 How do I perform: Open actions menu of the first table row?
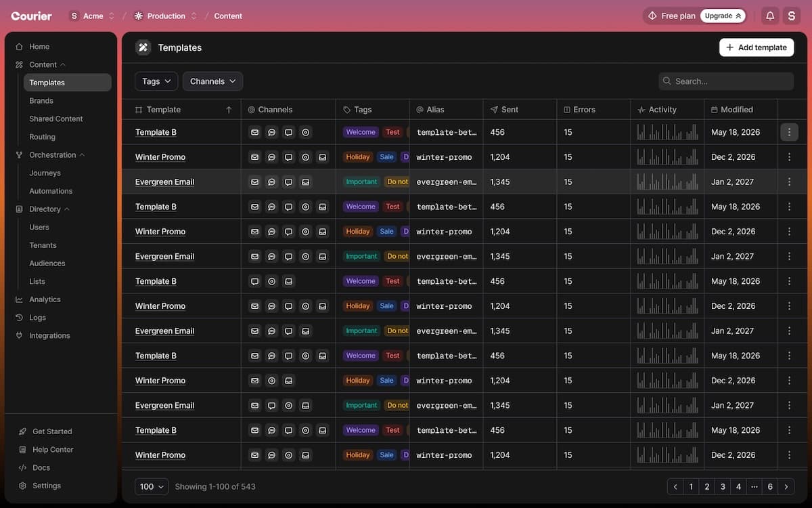coord(789,132)
